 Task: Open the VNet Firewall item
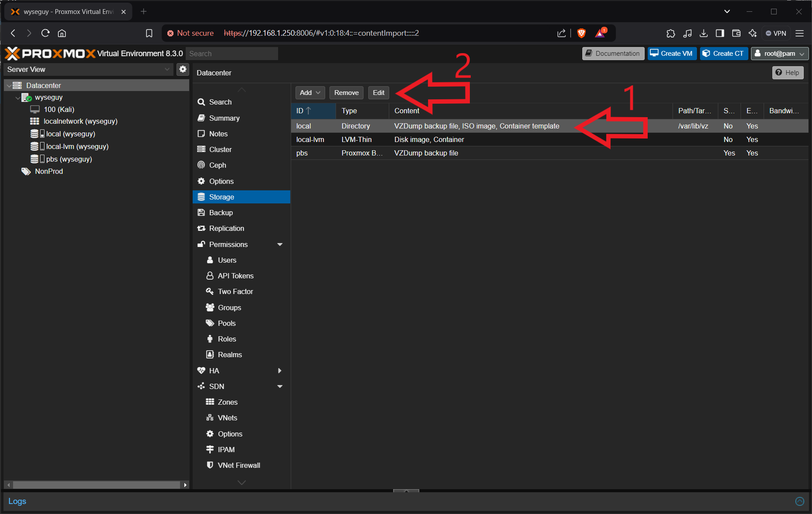(241, 465)
